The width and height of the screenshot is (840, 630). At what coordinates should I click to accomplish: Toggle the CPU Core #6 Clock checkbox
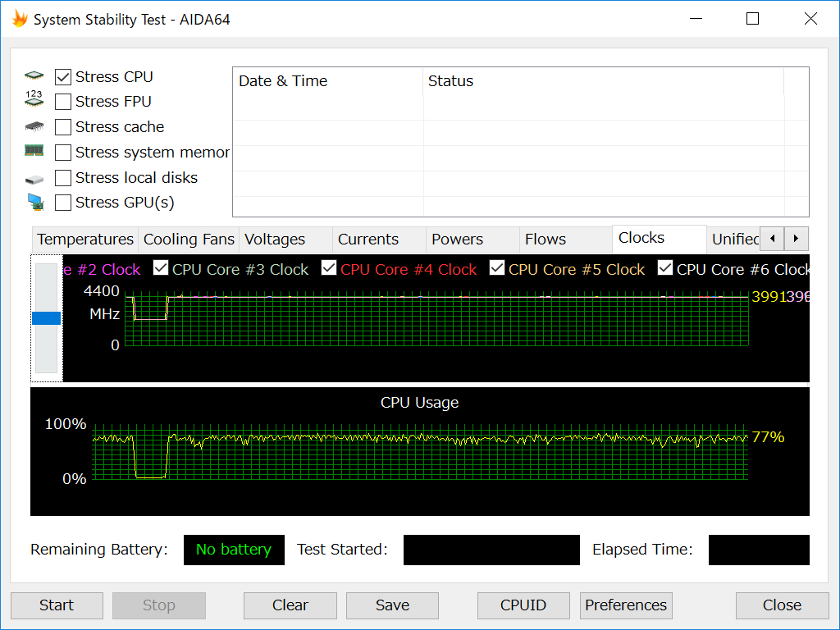(665, 267)
